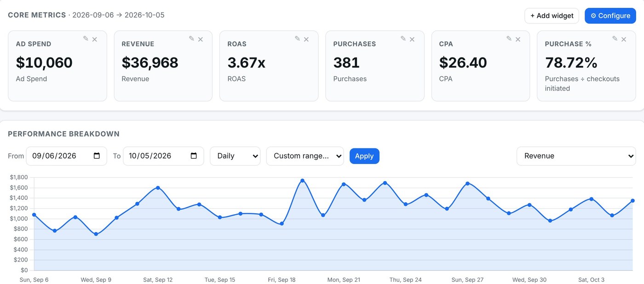Click the Purchases ÷ checkouts initiated description
This screenshot has width=644, height=284.
point(582,84)
